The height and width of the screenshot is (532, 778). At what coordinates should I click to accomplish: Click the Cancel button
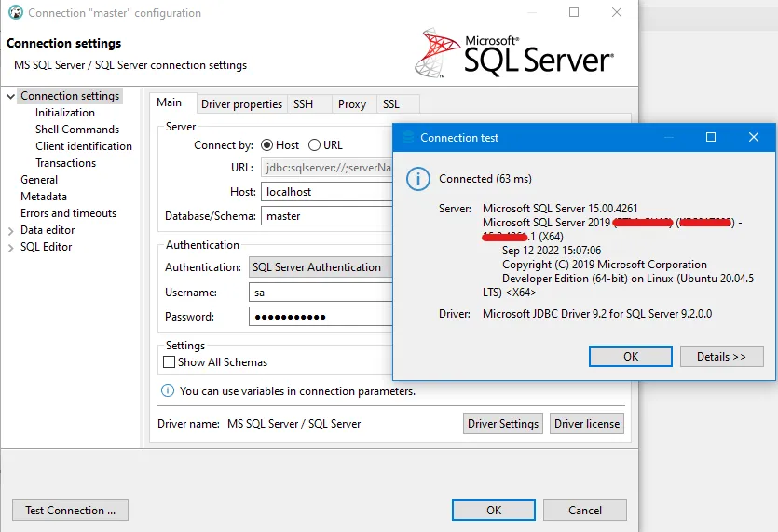[585, 511]
